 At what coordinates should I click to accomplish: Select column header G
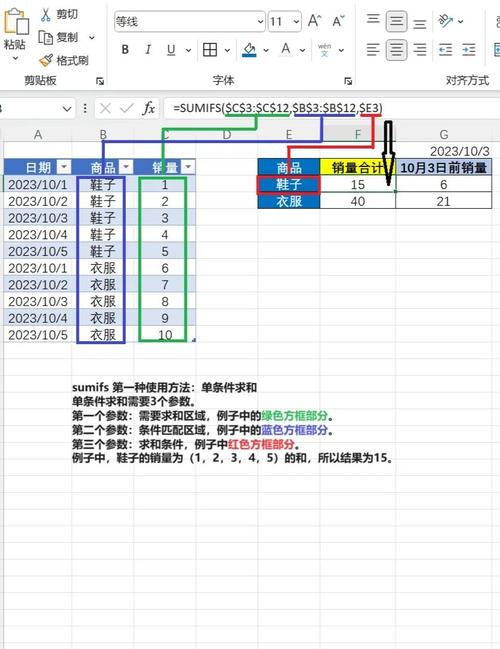(444, 135)
